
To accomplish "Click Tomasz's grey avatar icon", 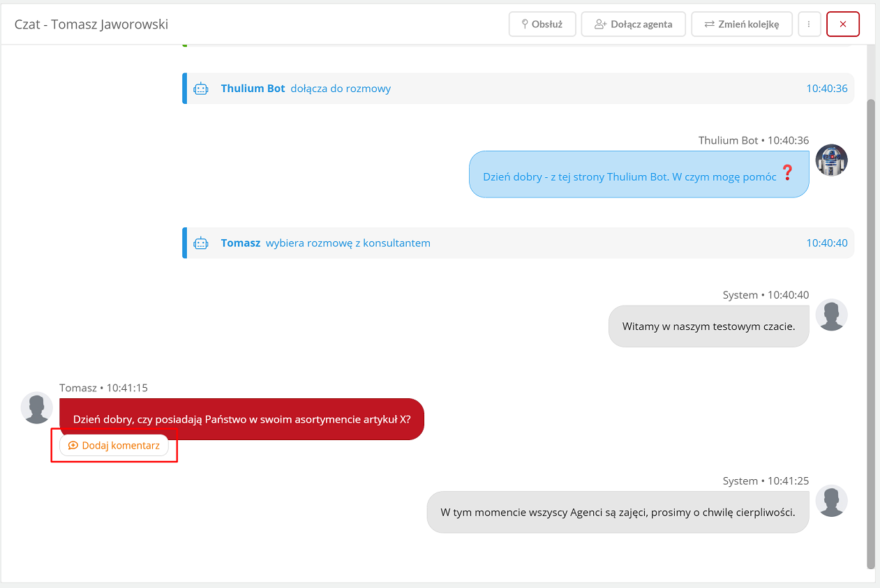I will click(x=37, y=407).
